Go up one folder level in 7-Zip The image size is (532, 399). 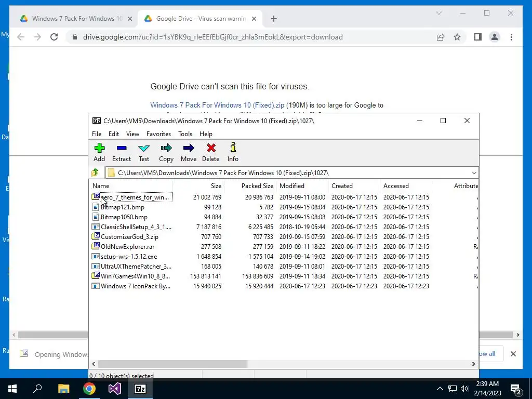[x=96, y=172]
